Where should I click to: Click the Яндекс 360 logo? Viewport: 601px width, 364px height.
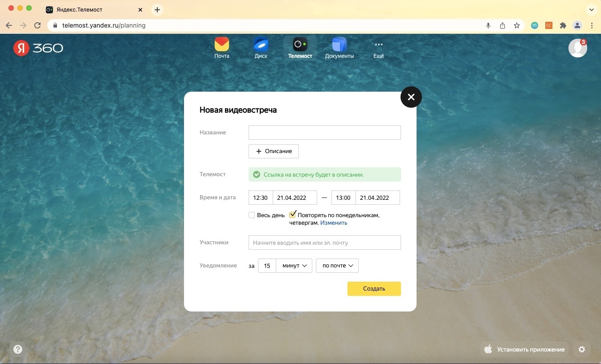click(38, 48)
